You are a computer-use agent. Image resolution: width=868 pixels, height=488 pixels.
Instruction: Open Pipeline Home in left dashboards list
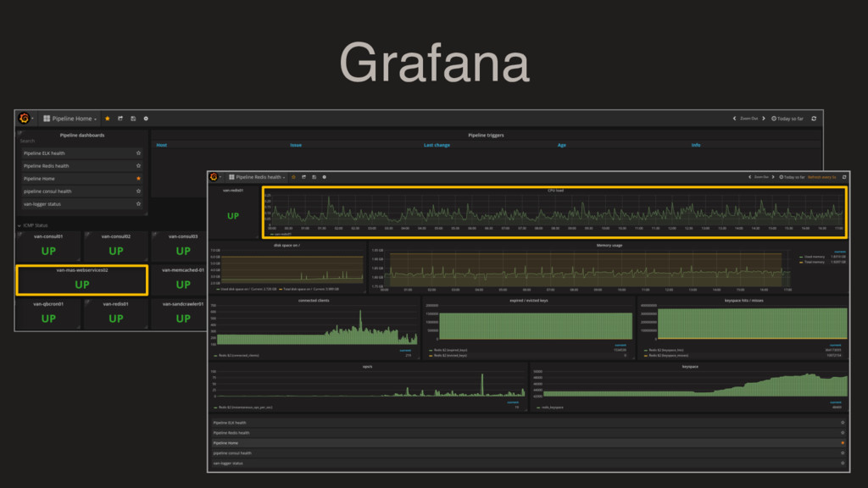[x=82, y=179]
